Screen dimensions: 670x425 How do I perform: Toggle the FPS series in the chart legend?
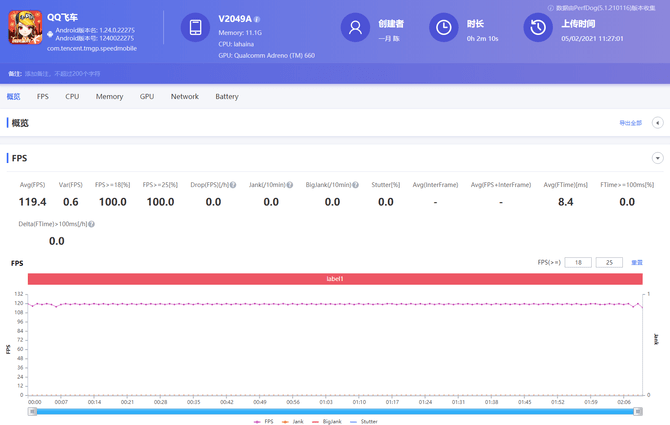pyautogui.click(x=263, y=422)
